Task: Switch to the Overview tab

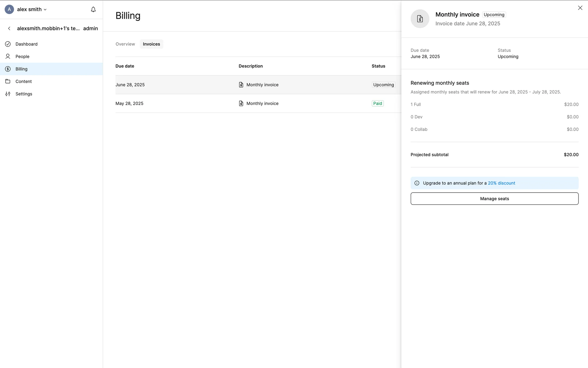Action: tap(125, 44)
